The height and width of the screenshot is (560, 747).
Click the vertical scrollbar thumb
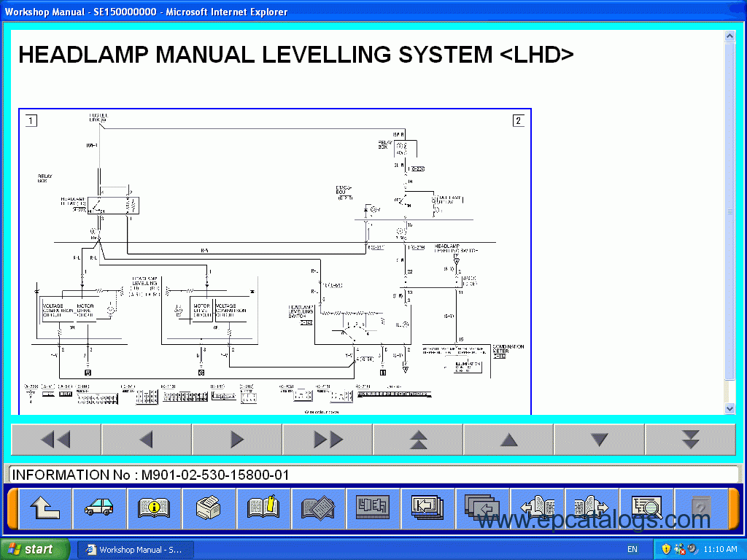[729, 211]
